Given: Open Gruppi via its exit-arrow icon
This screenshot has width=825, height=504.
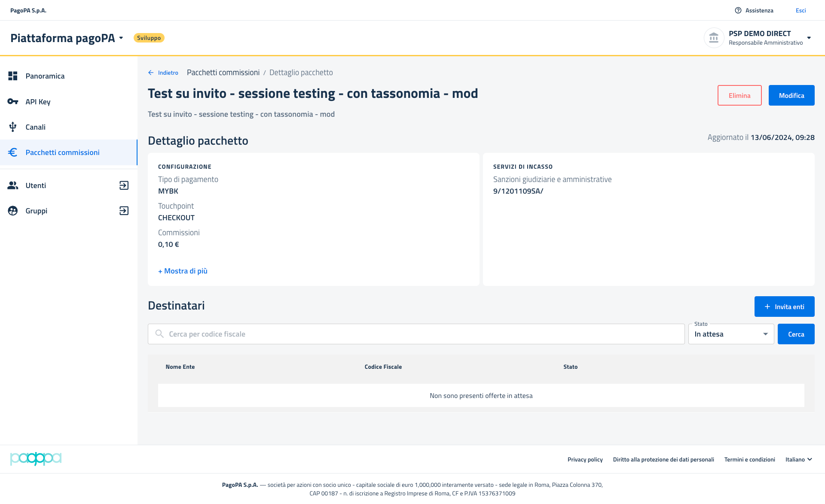Looking at the screenshot, I should point(124,211).
